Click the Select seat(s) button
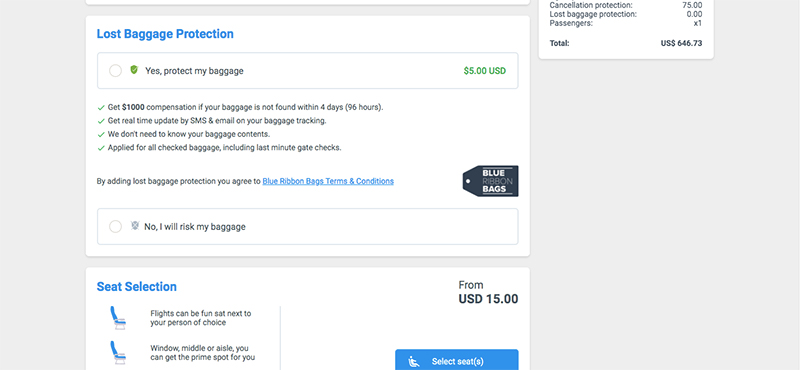Image resolution: width=800 pixels, height=370 pixels. 457,360
